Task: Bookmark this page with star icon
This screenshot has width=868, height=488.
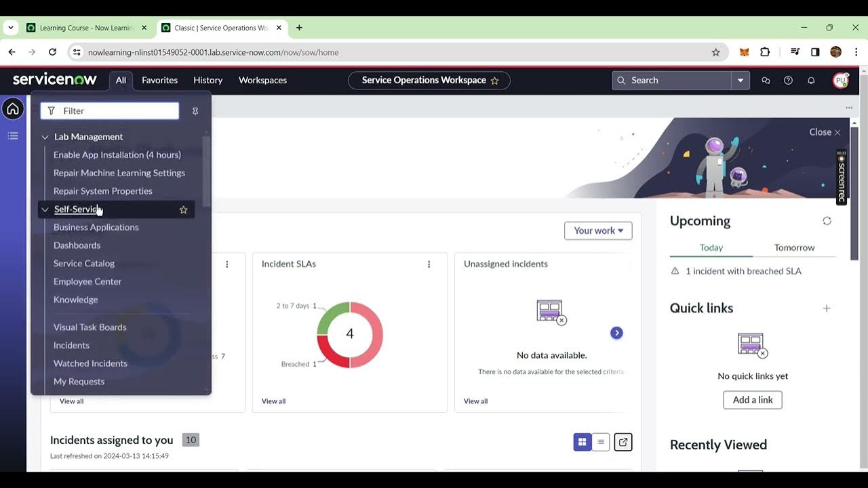Action: pos(715,52)
